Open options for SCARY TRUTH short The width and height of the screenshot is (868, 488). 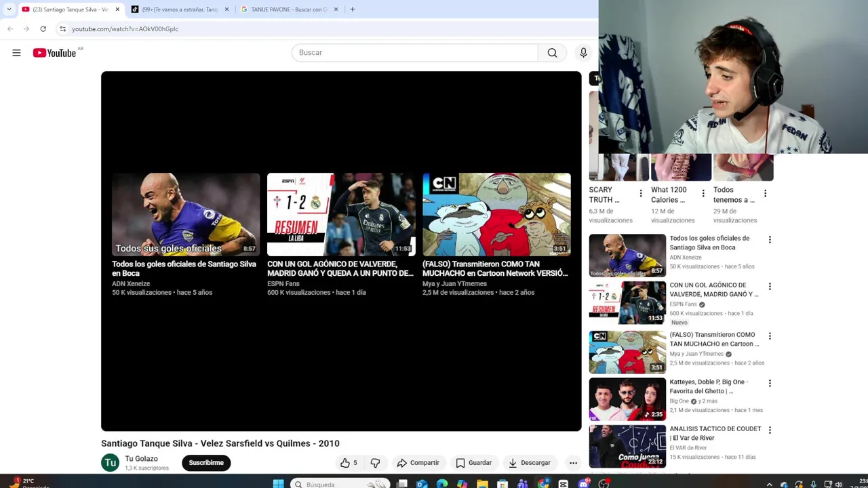click(641, 194)
